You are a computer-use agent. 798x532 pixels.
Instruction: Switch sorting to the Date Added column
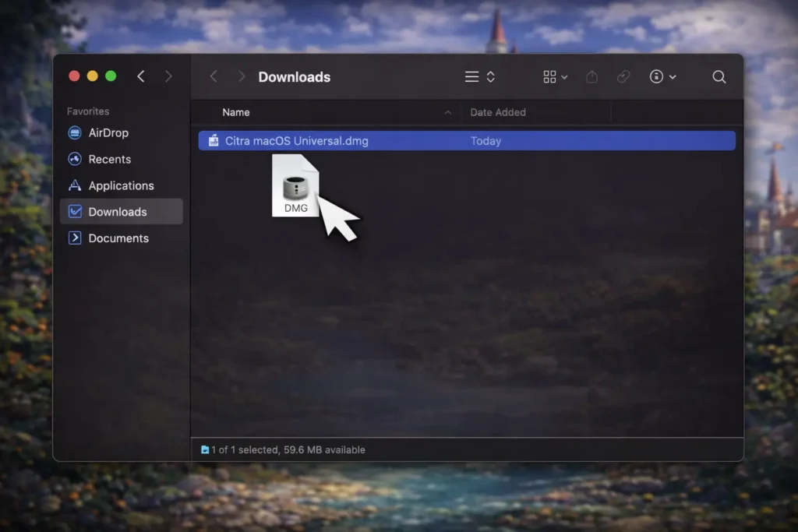497,111
